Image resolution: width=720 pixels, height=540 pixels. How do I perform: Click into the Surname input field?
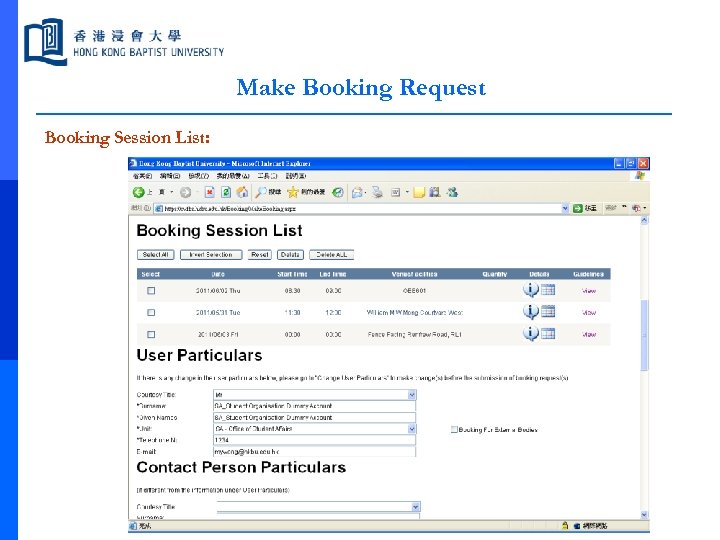(x=315, y=406)
